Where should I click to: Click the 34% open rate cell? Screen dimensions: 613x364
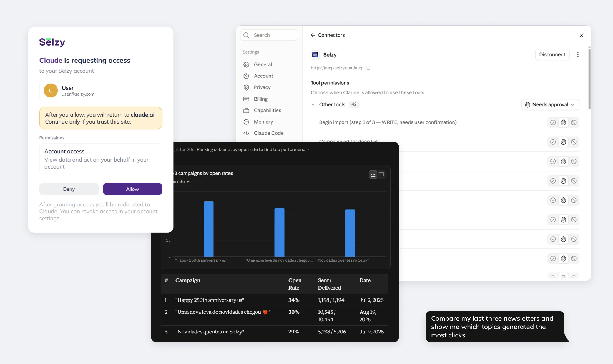pos(294,300)
